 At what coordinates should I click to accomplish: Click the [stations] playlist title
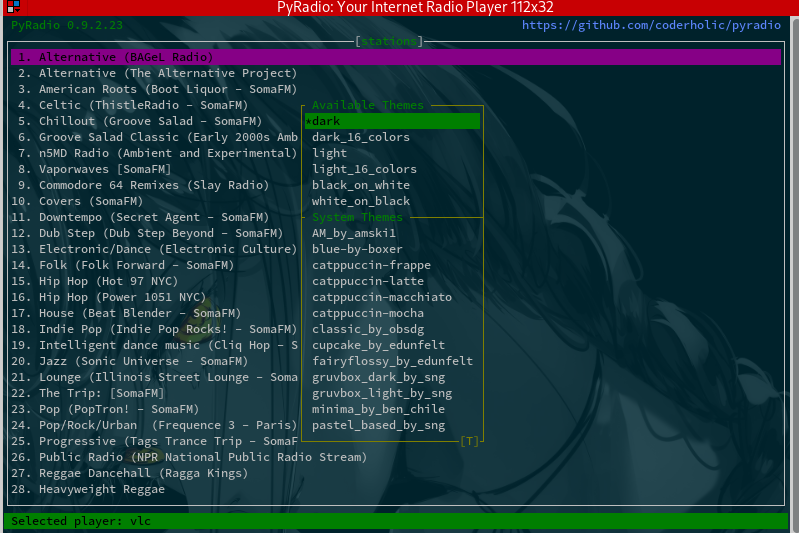click(389, 41)
